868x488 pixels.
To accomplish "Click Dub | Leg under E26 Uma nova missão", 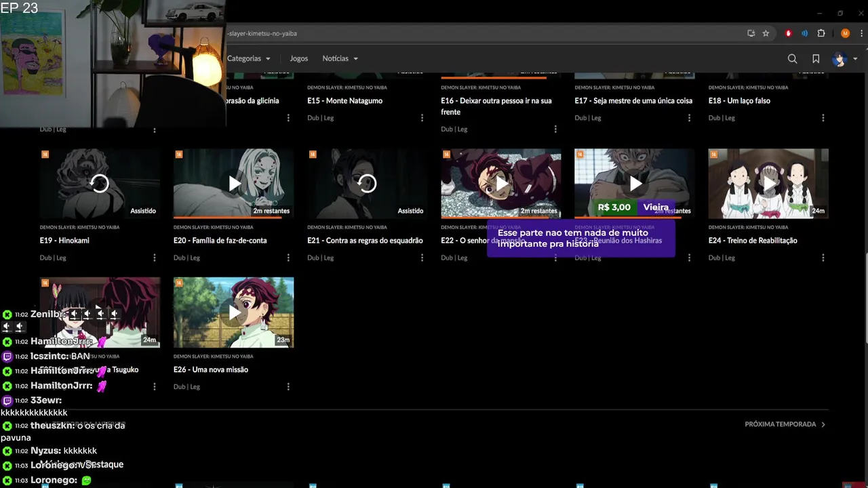I will (x=186, y=386).
